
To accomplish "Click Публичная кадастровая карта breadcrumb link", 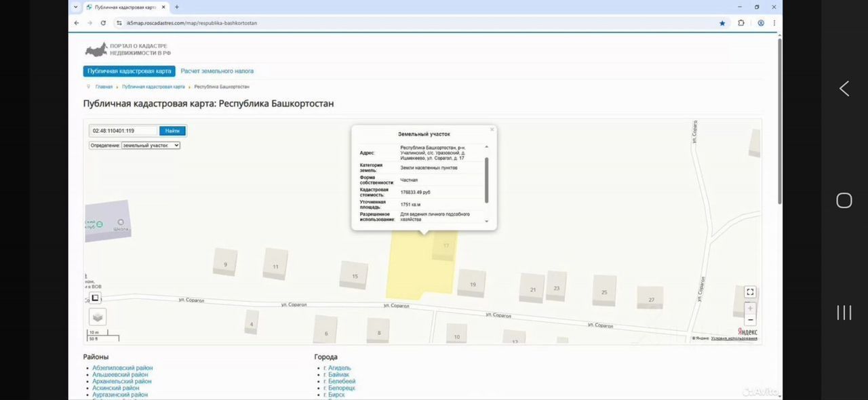I will click(x=153, y=87).
